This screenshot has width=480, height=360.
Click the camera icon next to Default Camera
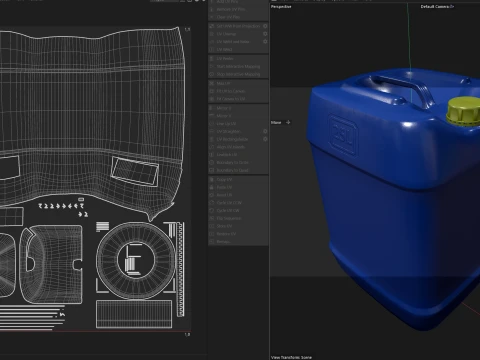[x=452, y=6]
